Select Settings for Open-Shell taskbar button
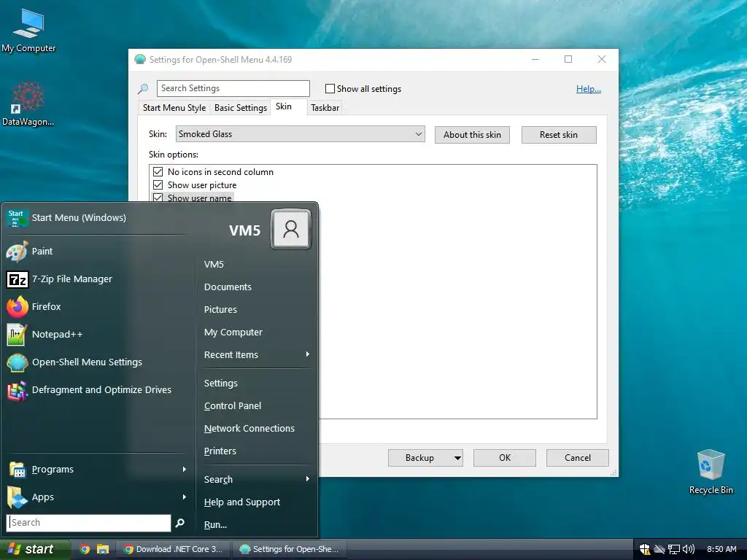The height and width of the screenshot is (560, 747). click(x=290, y=549)
